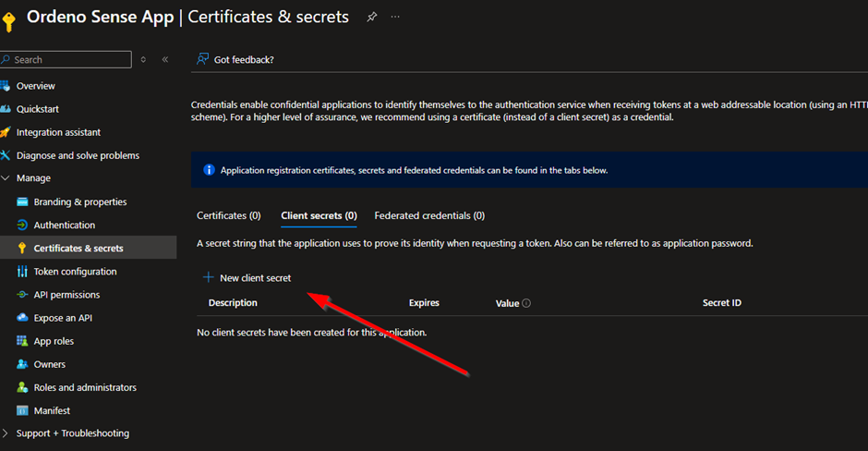Click Support + Troubleshooting label
This screenshot has width=868, height=451.
[73, 433]
